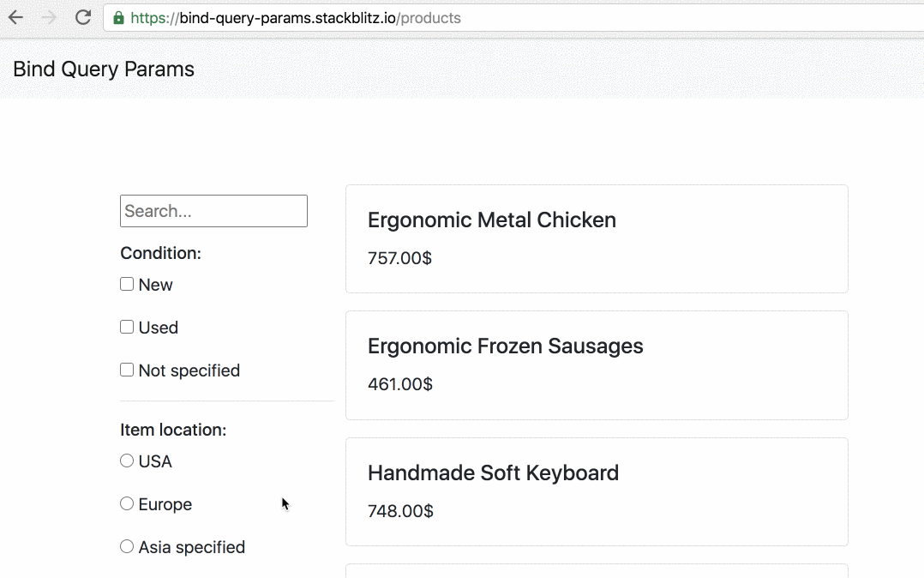This screenshot has width=924, height=578.
Task: Select the Ergonomic Frozen Sausages card
Action: click(597, 364)
